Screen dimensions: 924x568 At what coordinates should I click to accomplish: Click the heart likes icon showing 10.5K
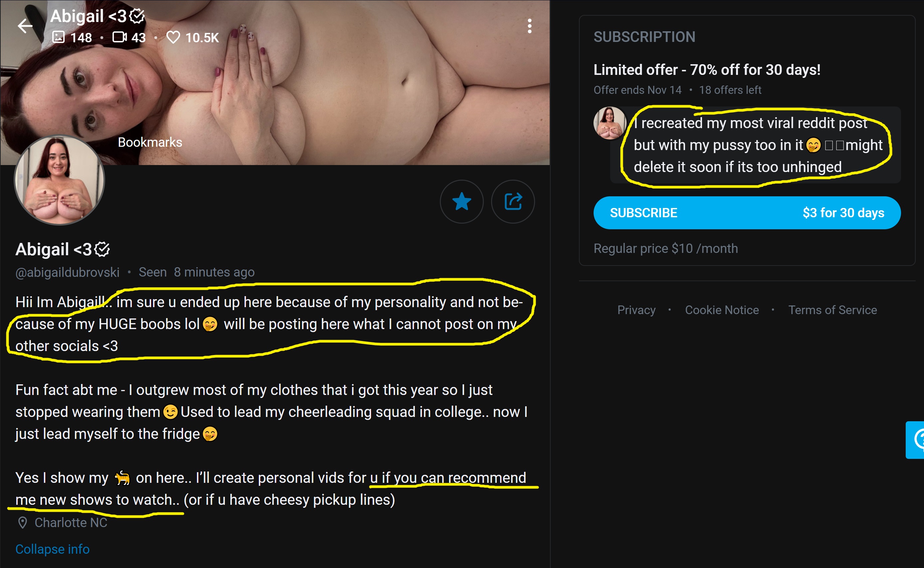click(173, 37)
